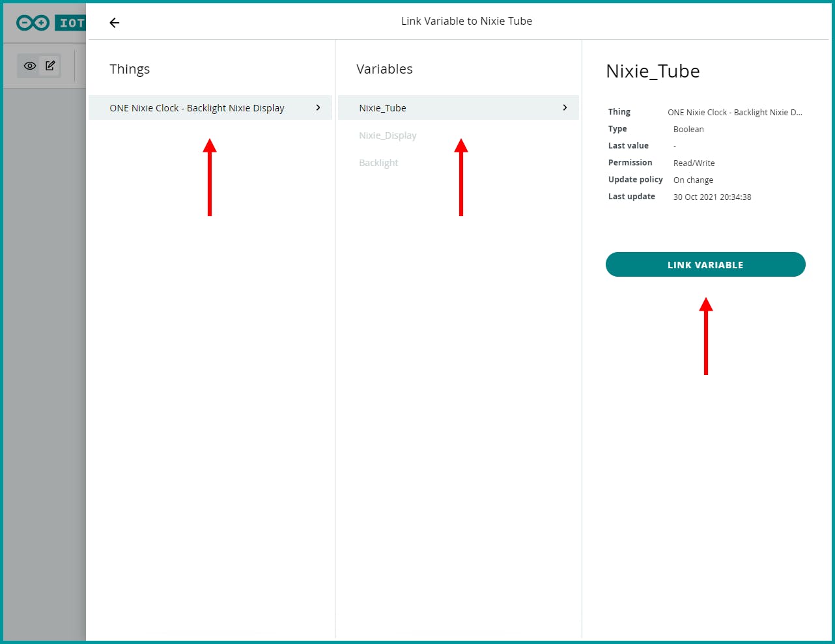The width and height of the screenshot is (835, 644).
Task: Select the Nixie_Tube variable row
Action: 459,107
